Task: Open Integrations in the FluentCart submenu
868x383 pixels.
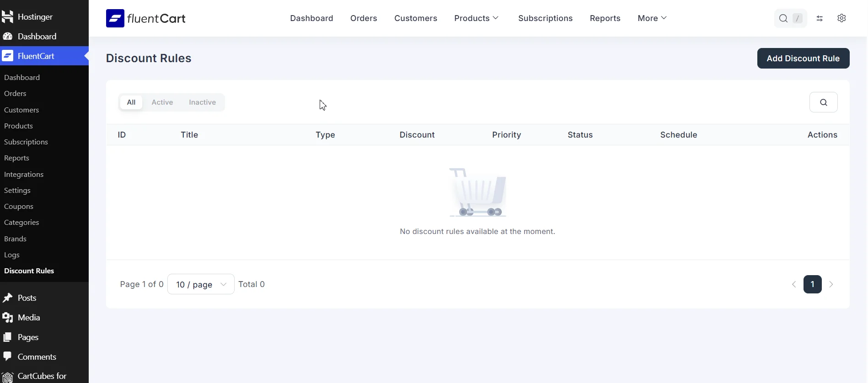Action: [24, 175]
